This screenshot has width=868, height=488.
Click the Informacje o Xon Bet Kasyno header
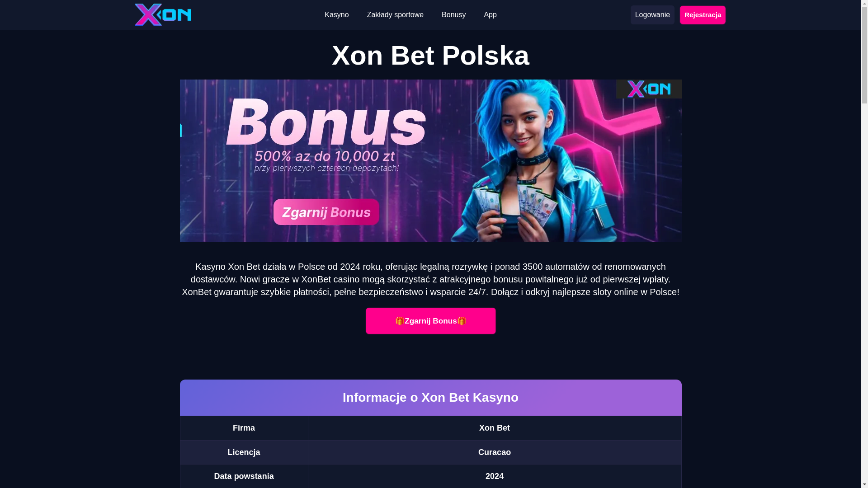[430, 398]
